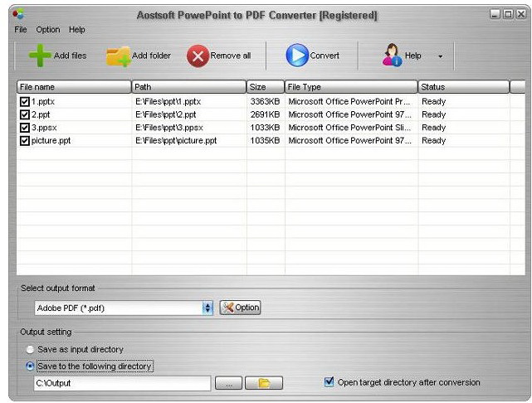Click the 3363KB size cell
Viewport: 532px width, 403px height.
265,101
